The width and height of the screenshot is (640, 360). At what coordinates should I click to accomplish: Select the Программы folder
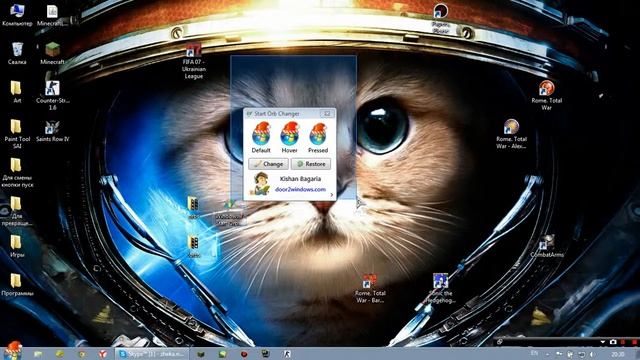click(17, 284)
